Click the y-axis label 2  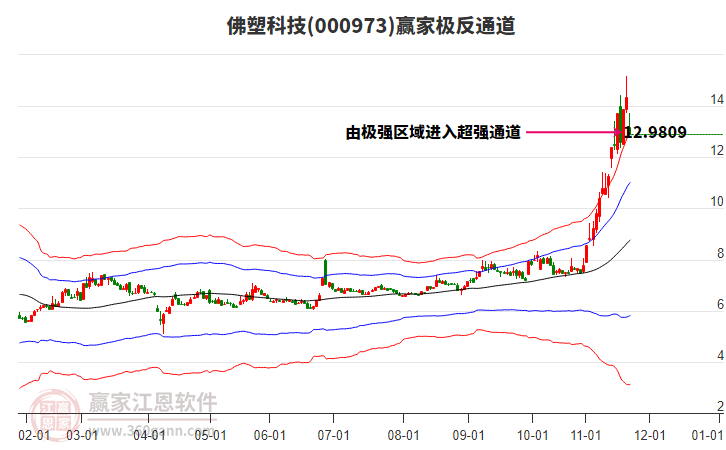(x=720, y=406)
